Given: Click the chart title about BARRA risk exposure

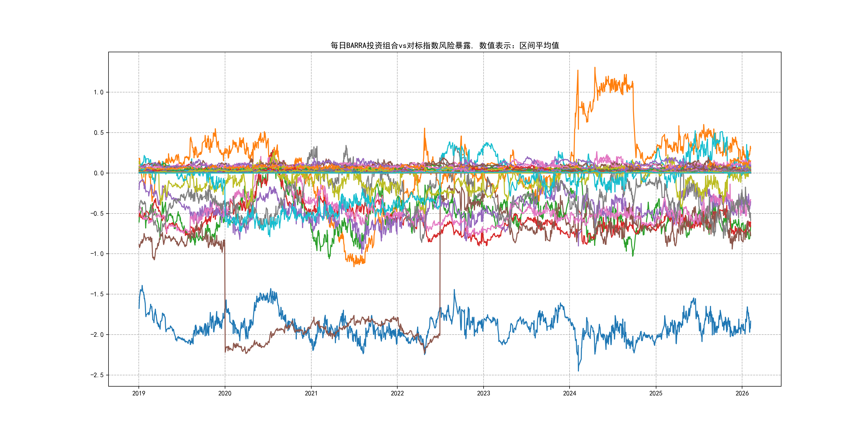Looking at the screenshot, I should [444, 46].
